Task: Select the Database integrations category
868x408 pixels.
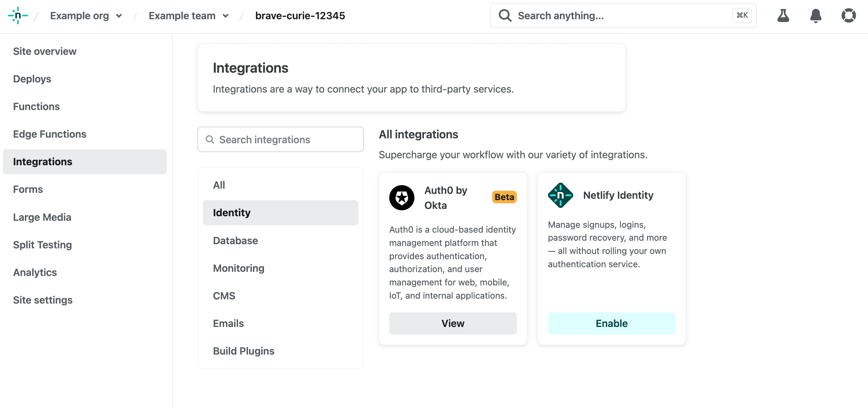Action: 235,241
